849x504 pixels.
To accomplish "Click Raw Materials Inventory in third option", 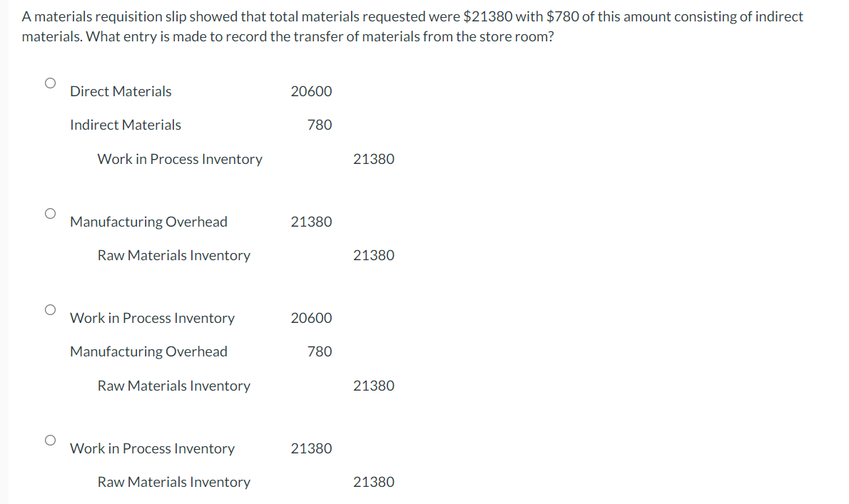I will click(173, 386).
